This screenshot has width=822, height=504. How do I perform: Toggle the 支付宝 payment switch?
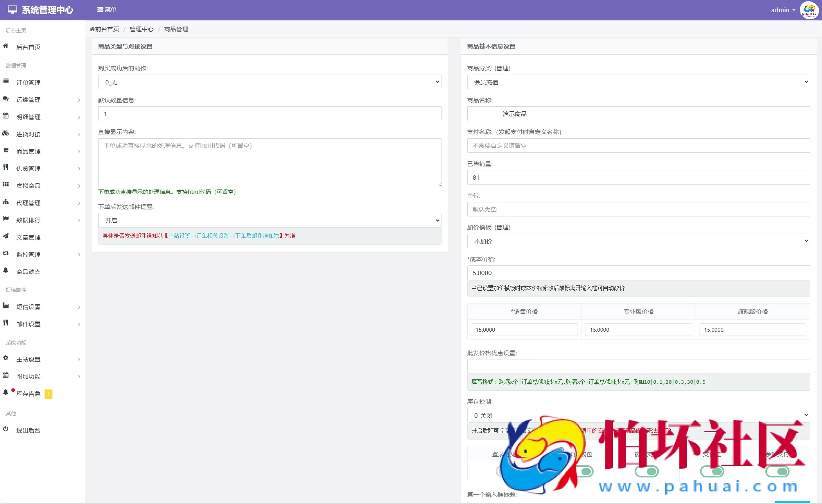pyautogui.click(x=712, y=472)
